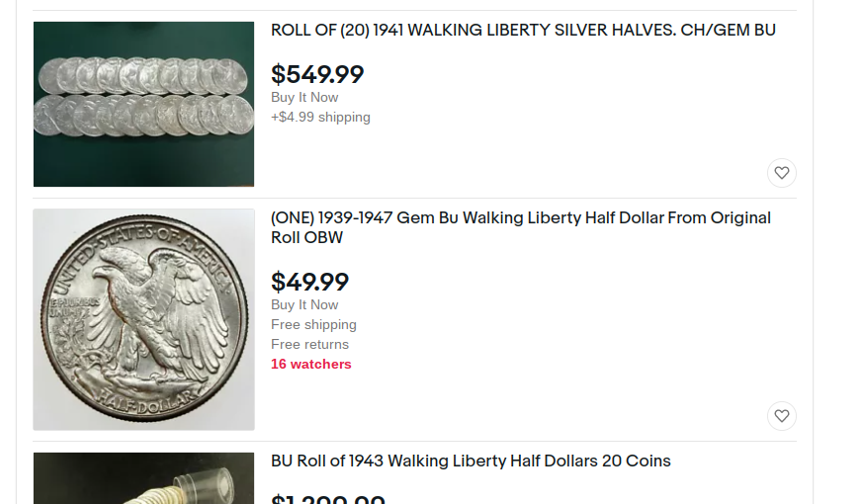Click Buy It Now under the $49.99 price
This screenshot has height=504, width=863.
tap(304, 304)
